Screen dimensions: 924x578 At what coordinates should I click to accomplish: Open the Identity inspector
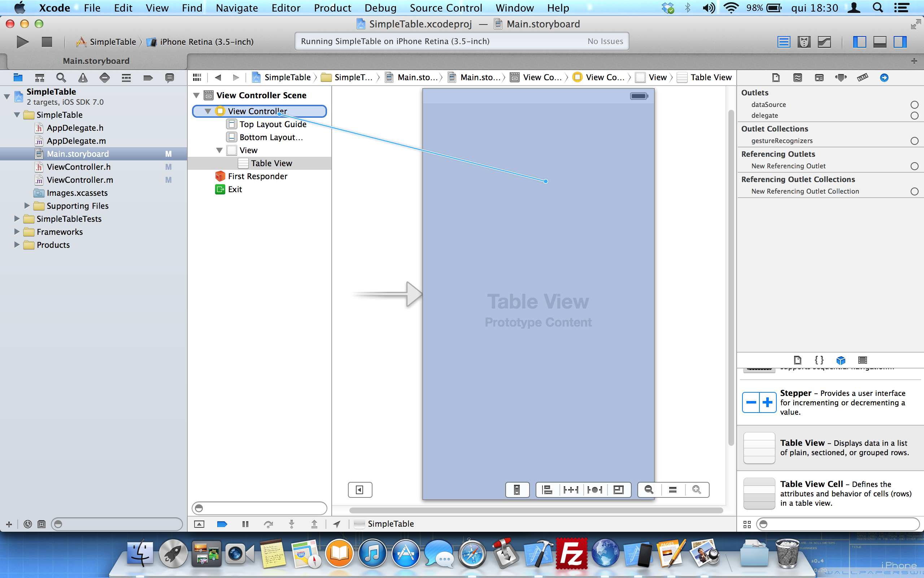(x=819, y=78)
